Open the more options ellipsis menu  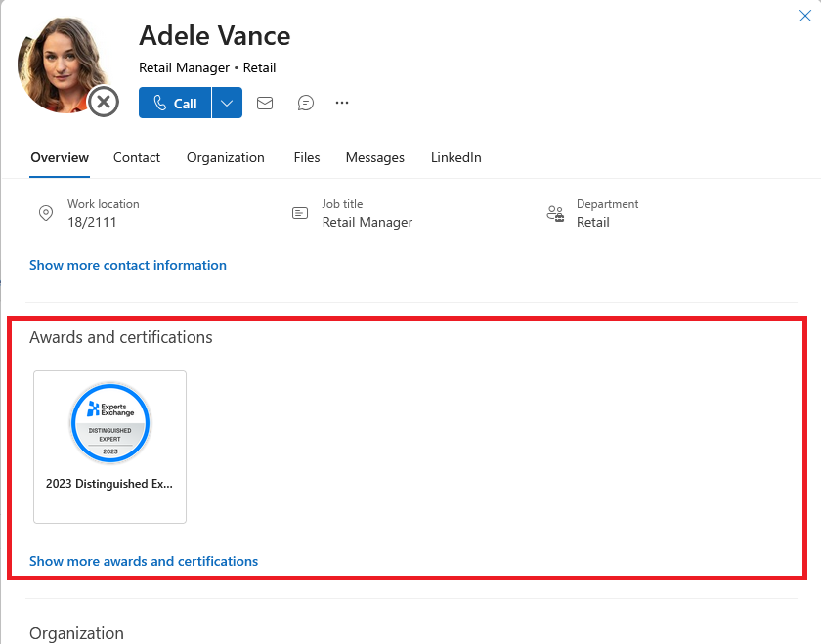[342, 103]
